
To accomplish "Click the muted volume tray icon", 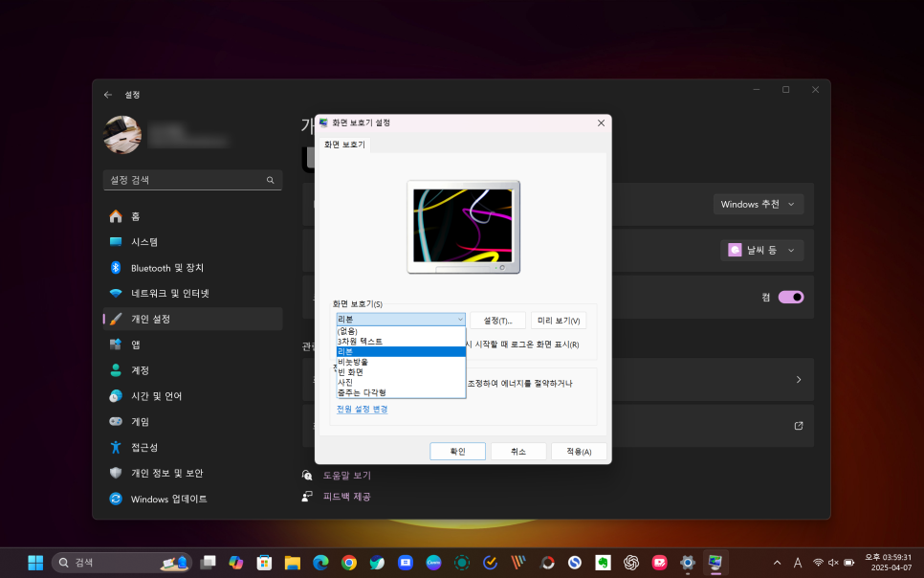I will [x=833, y=563].
